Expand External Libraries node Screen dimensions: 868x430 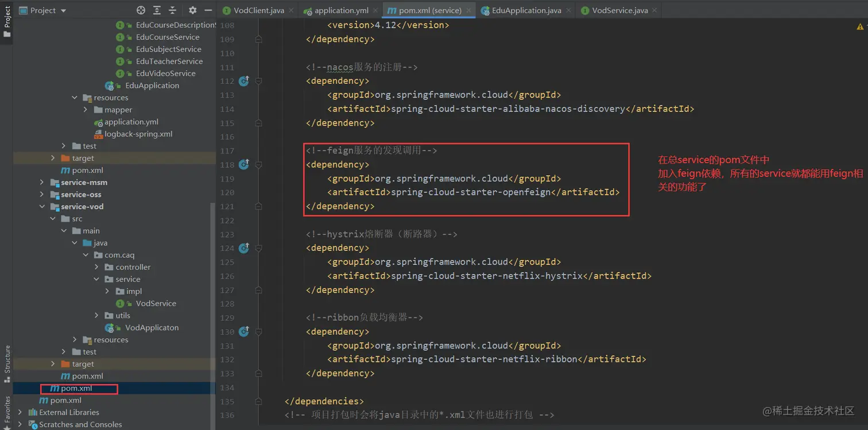[x=20, y=412]
